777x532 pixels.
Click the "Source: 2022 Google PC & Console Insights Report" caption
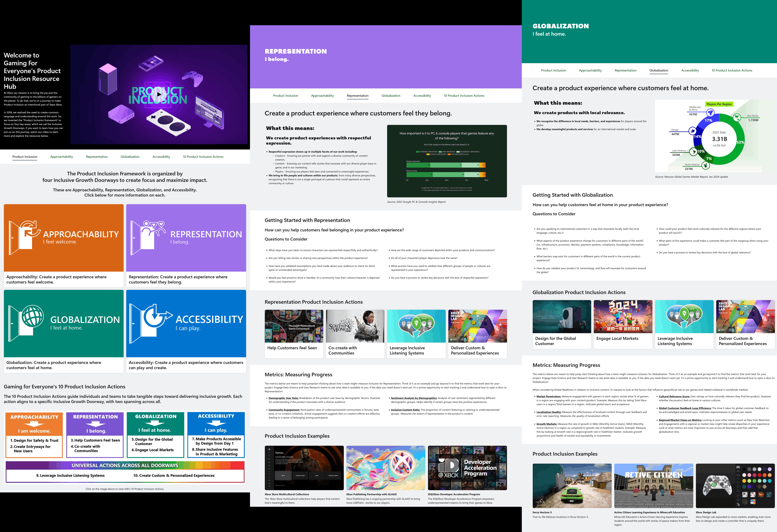click(x=416, y=202)
